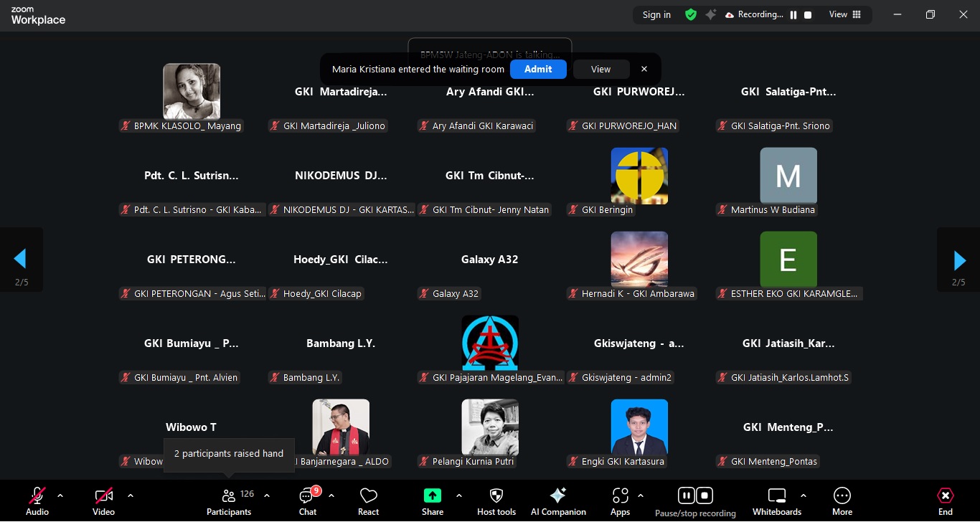The image size is (980, 522).
Task: Open the View layout menu at top
Action: (x=845, y=15)
